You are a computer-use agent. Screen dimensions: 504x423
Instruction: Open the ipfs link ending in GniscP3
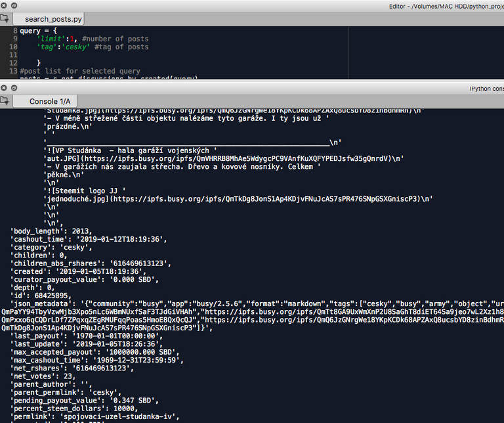point(267,199)
